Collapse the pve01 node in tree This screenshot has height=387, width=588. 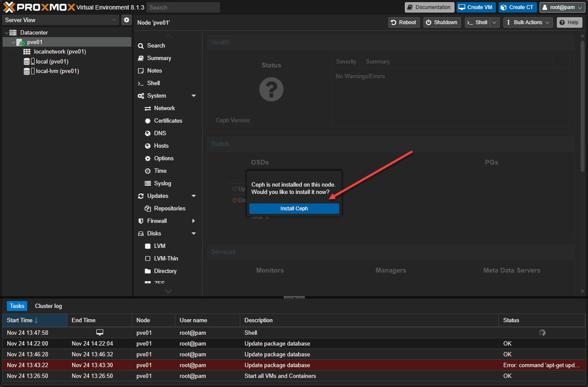click(13, 42)
